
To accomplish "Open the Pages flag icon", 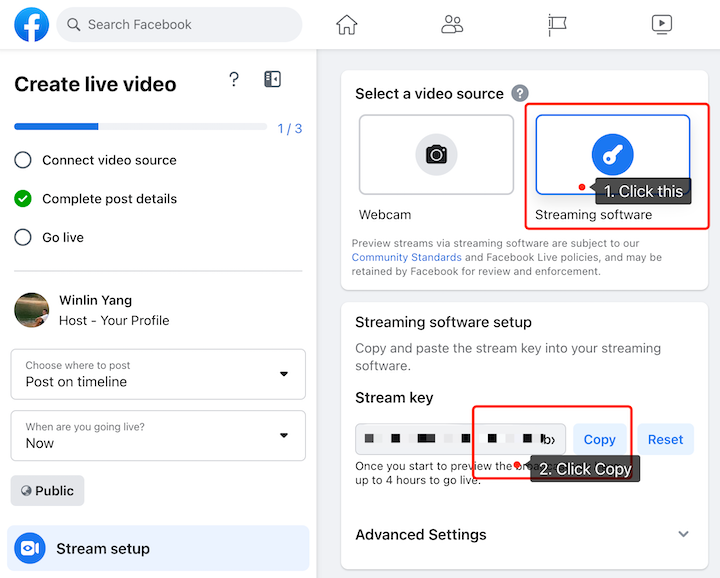I will click(557, 24).
